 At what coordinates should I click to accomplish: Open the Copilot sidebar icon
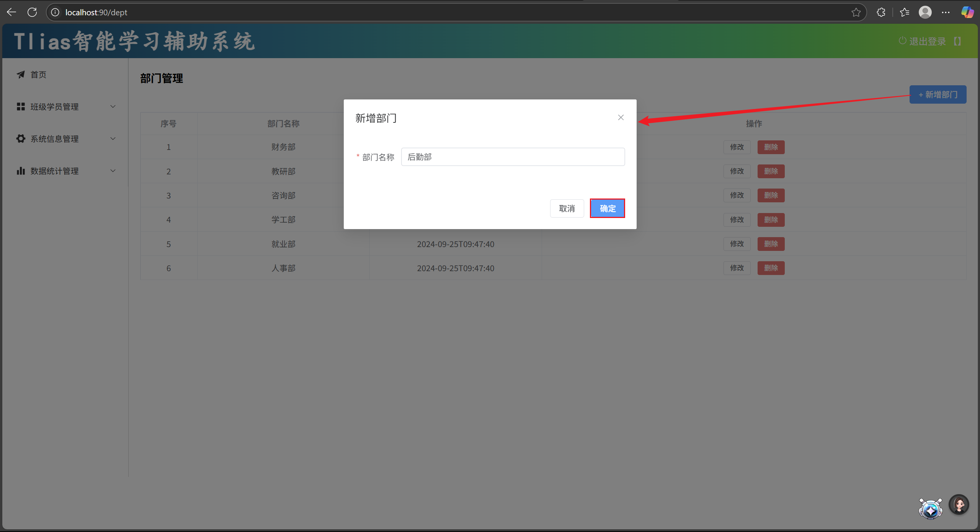(967, 12)
